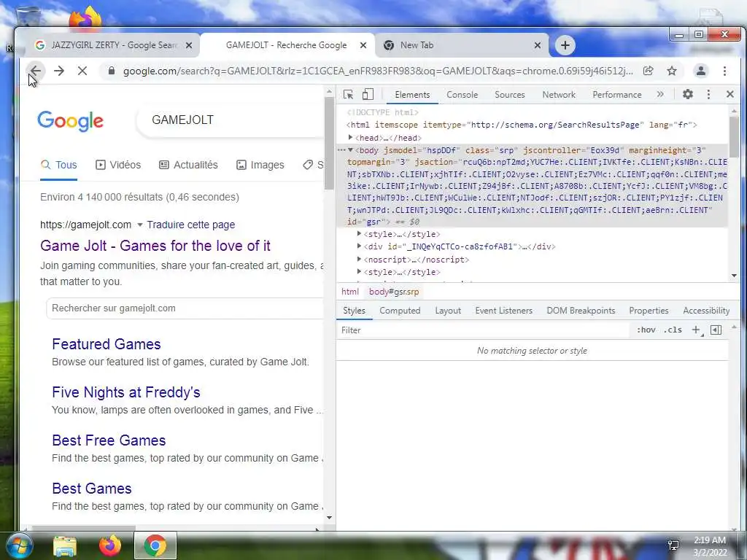Open Game Jolt - Games for the love of it
The width and height of the screenshot is (747, 560).
coord(155,246)
